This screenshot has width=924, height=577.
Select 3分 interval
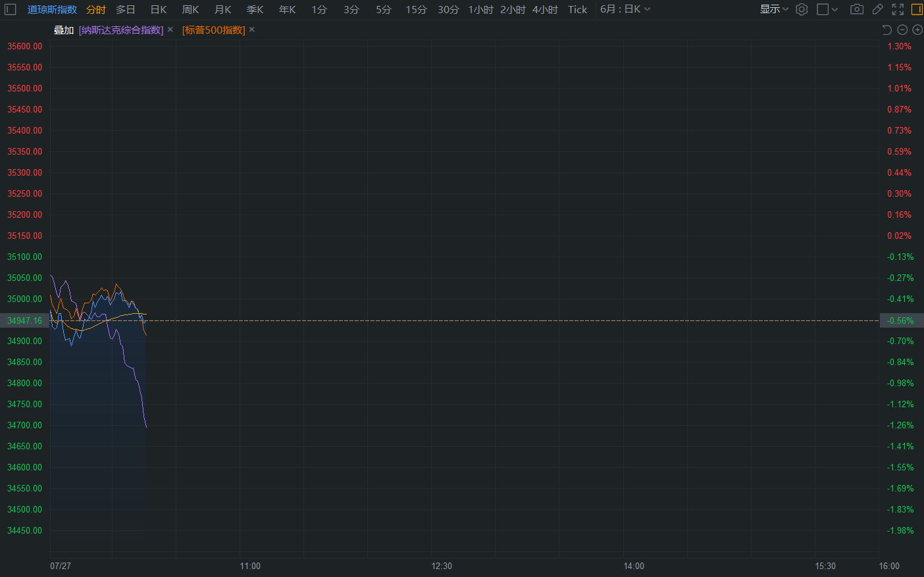tap(351, 10)
